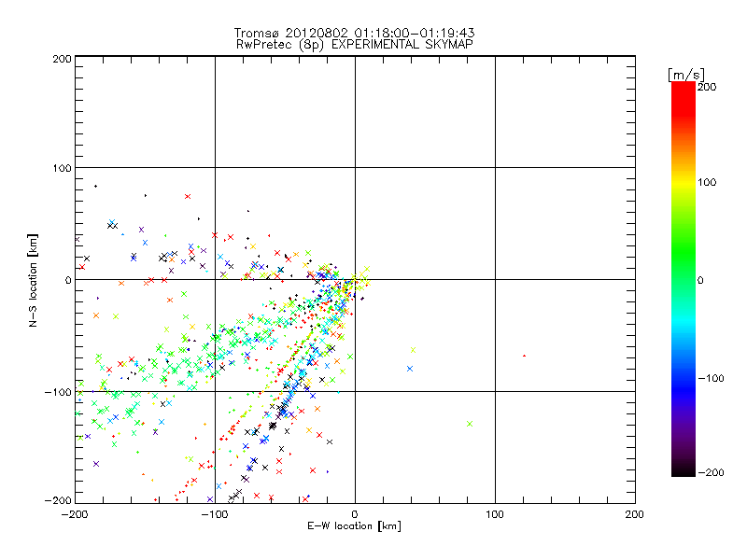Click the lone green cross between x=0 and x=100

[470, 424]
